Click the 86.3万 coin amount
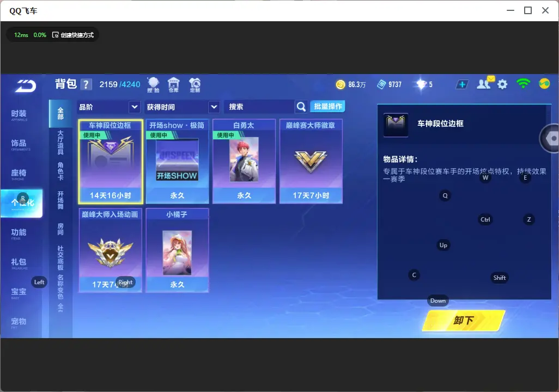This screenshot has width=559, height=392. click(x=357, y=84)
